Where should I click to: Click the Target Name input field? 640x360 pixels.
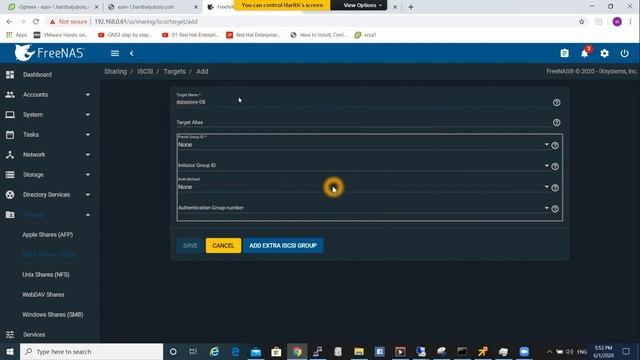tap(363, 102)
